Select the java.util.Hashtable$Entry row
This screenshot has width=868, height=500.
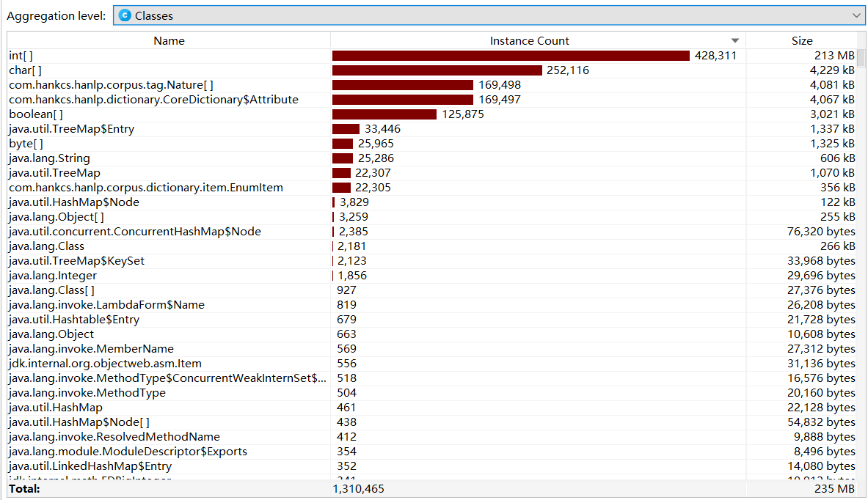coord(432,319)
